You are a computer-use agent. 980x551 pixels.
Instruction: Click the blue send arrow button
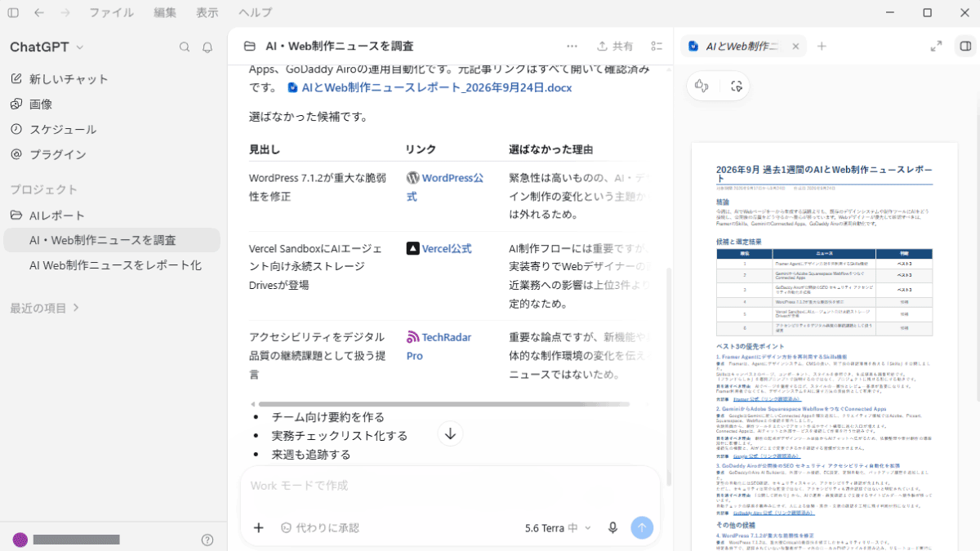point(642,528)
